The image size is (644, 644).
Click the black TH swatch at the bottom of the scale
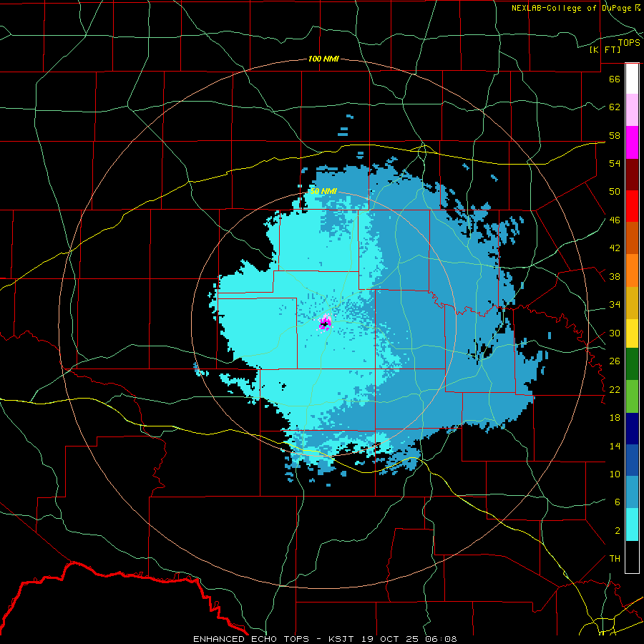[x=632, y=557]
